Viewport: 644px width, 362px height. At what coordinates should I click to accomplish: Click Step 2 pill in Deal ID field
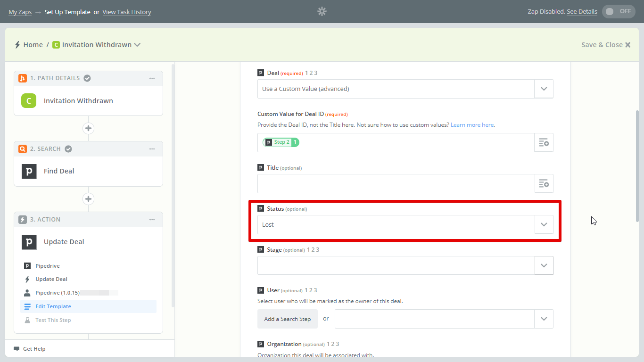coord(281,142)
